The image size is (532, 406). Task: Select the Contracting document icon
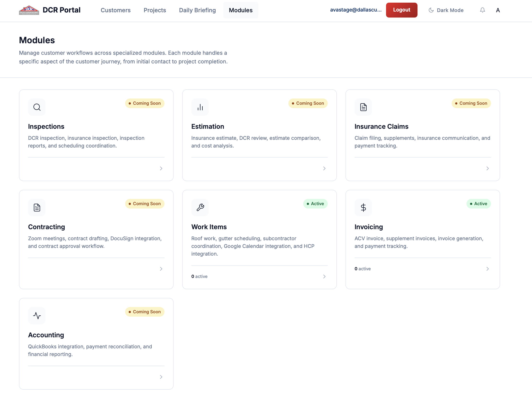click(x=36, y=207)
